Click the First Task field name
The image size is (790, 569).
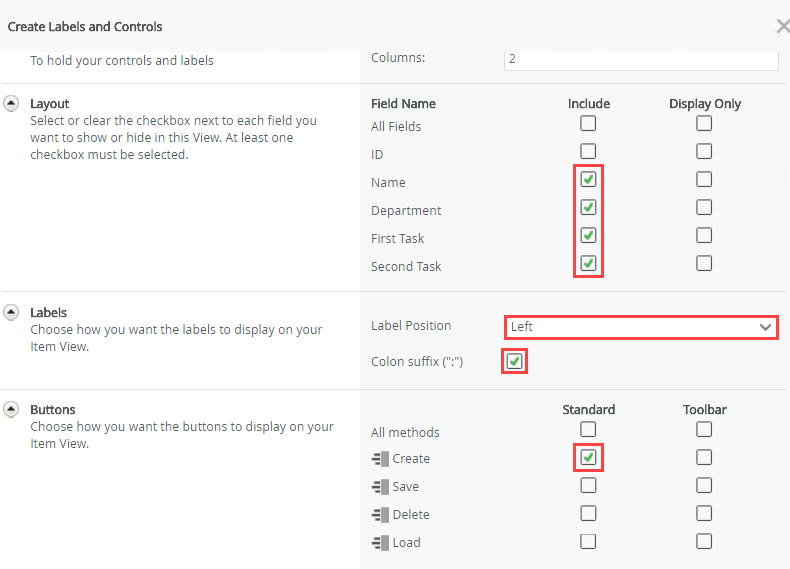point(398,239)
